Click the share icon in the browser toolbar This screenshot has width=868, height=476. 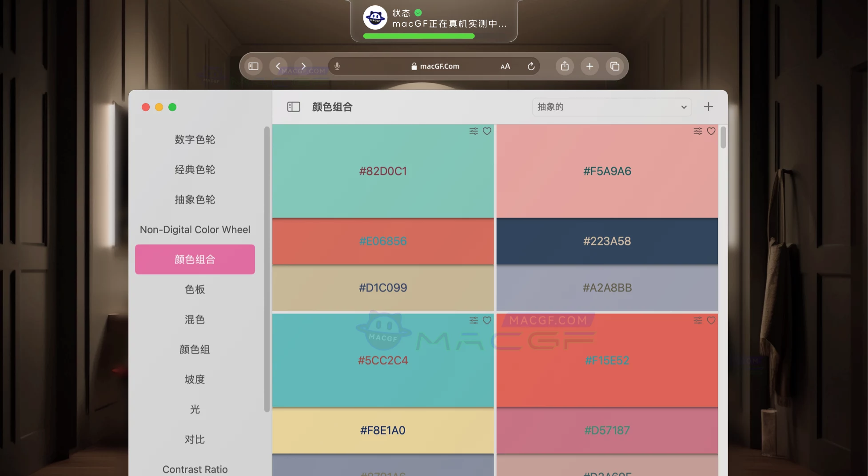pos(565,66)
